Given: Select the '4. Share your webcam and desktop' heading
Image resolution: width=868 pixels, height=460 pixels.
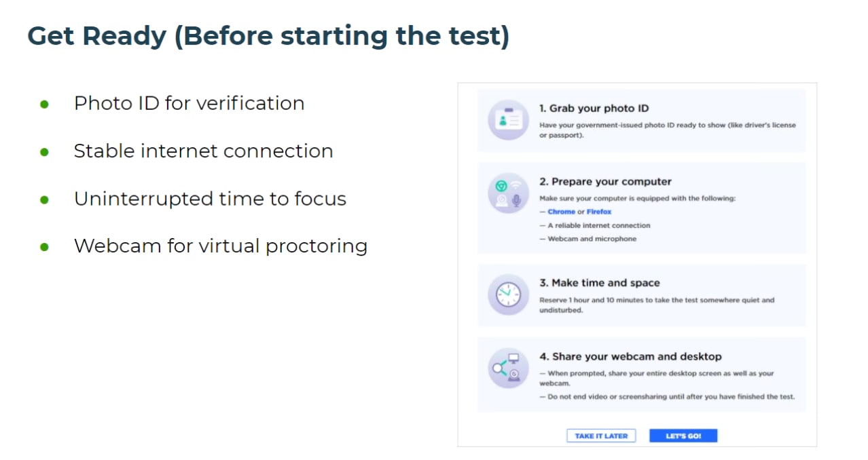Looking at the screenshot, I should tap(630, 356).
